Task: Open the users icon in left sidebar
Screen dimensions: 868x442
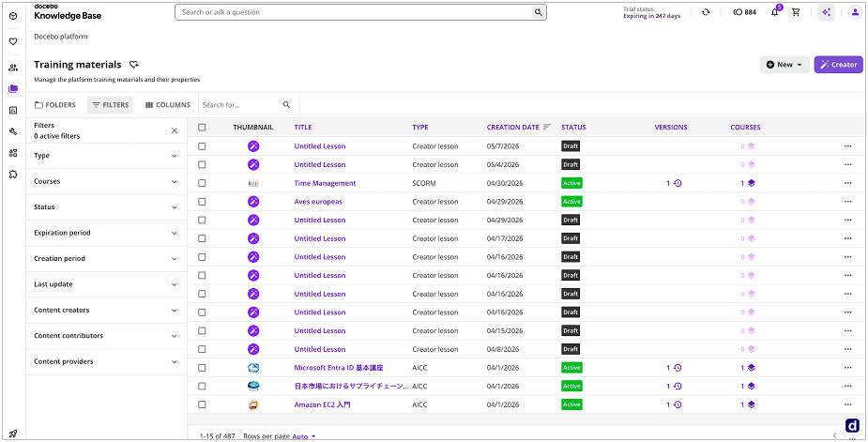Action: tap(13, 68)
